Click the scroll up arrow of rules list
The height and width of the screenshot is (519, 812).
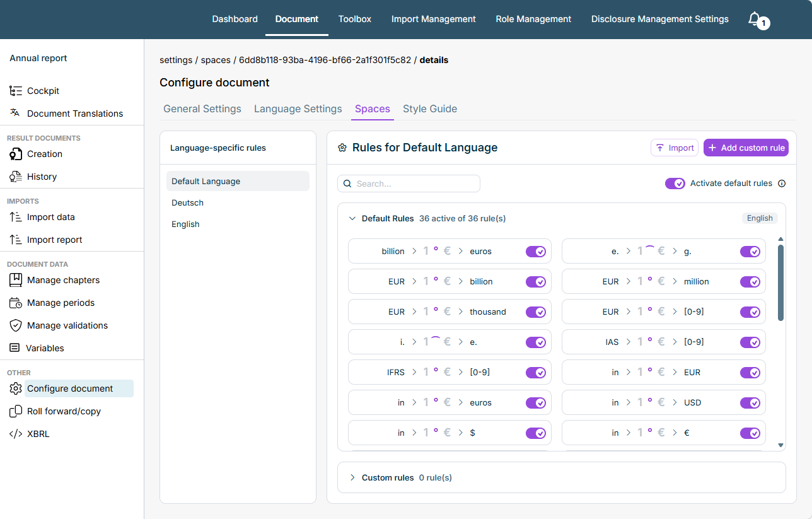[x=781, y=239]
